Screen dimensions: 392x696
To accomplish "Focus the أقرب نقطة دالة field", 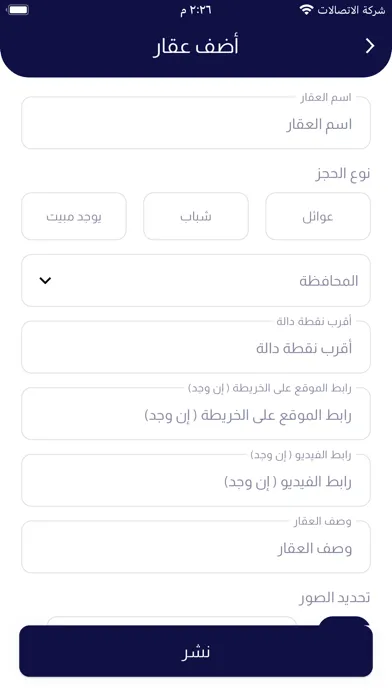I will (196, 347).
